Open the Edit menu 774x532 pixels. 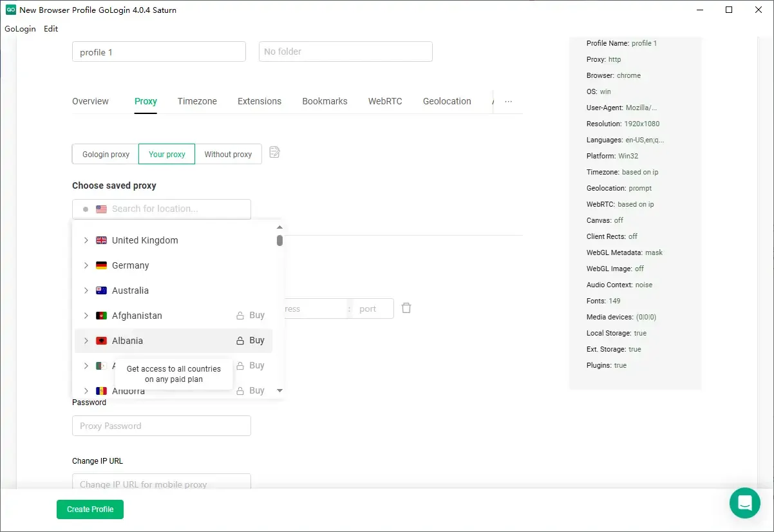point(50,28)
